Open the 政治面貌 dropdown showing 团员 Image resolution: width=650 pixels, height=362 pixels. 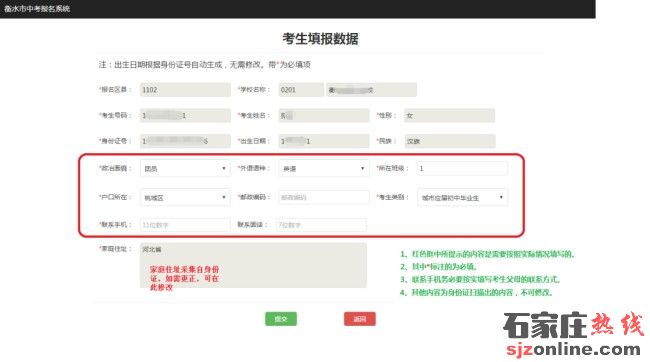click(185, 168)
